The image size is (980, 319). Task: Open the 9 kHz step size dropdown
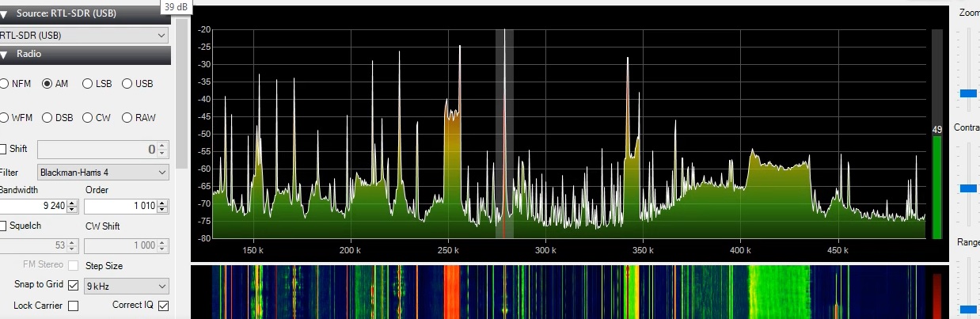(x=127, y=286)
